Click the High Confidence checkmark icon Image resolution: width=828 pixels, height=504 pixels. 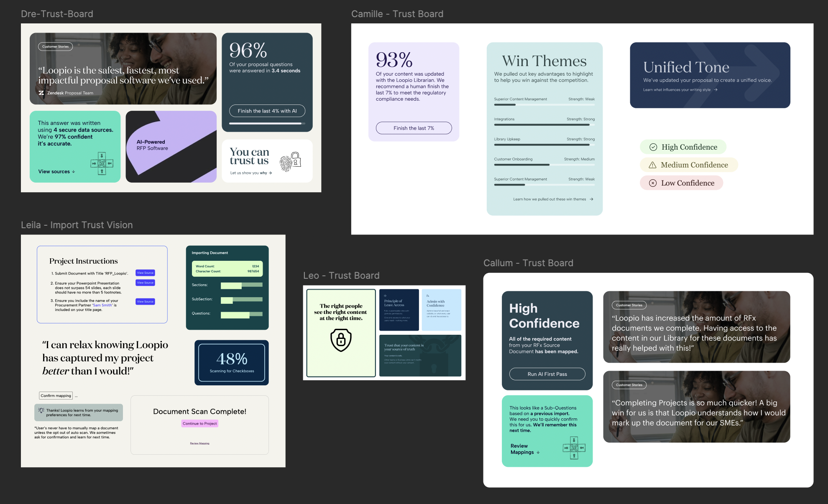click(653, 147)
